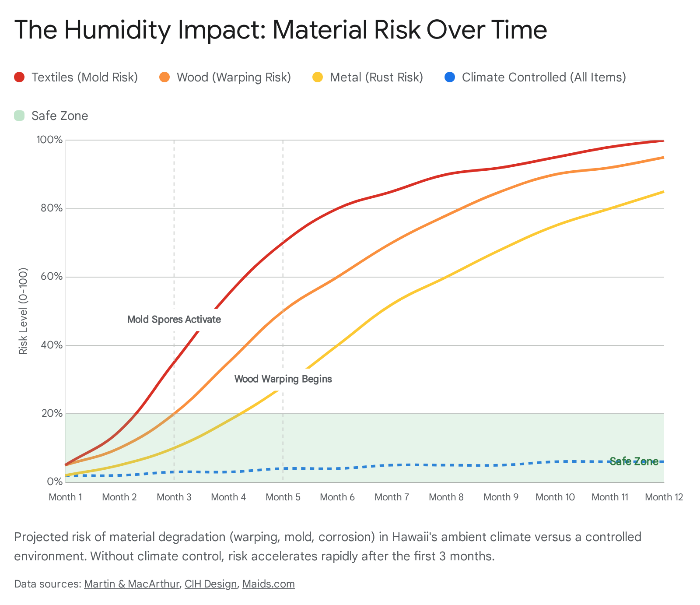This screenshot has height=605, width=700.
Task: Click the orange Wood legend dot
Action: point(164,77)
